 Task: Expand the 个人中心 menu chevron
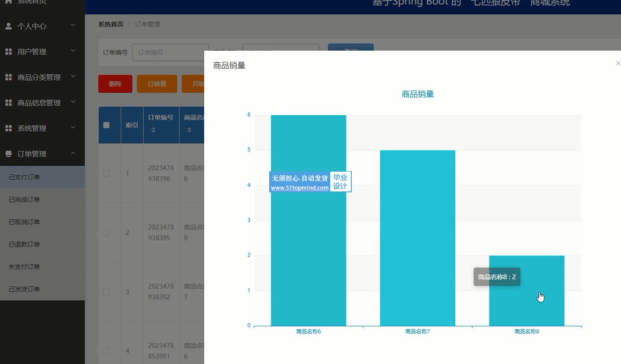point(73,26)
